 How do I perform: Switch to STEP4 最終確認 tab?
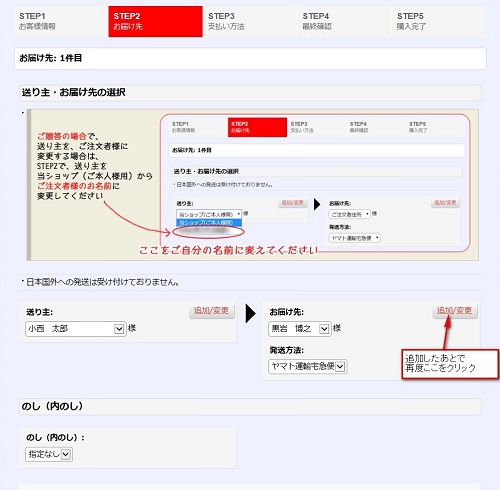344,21
